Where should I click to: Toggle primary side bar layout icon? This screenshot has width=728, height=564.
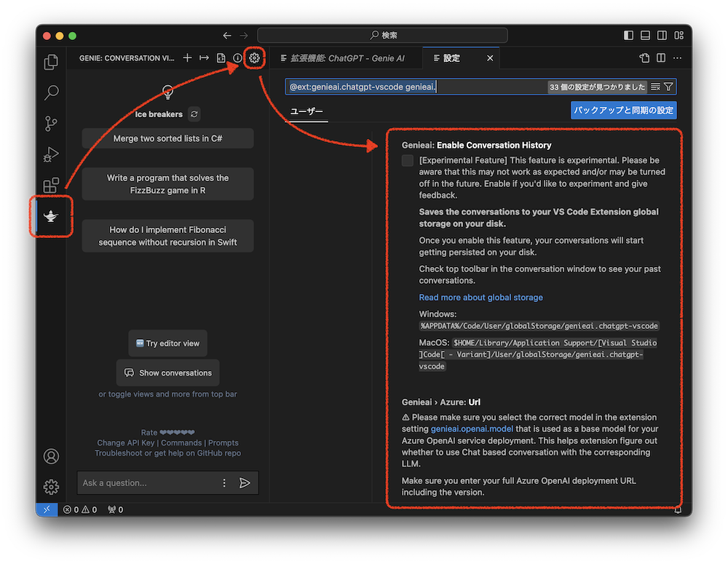point(629,35)
